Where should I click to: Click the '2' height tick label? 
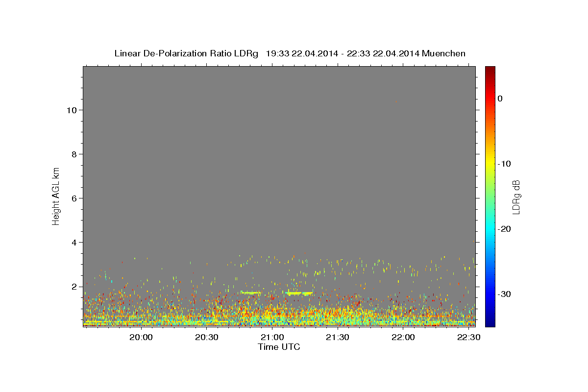(x=74, y=287)
